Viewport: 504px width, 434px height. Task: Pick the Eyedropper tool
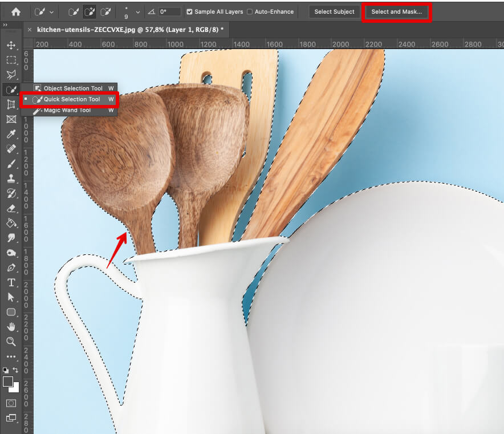pos(12,134)
